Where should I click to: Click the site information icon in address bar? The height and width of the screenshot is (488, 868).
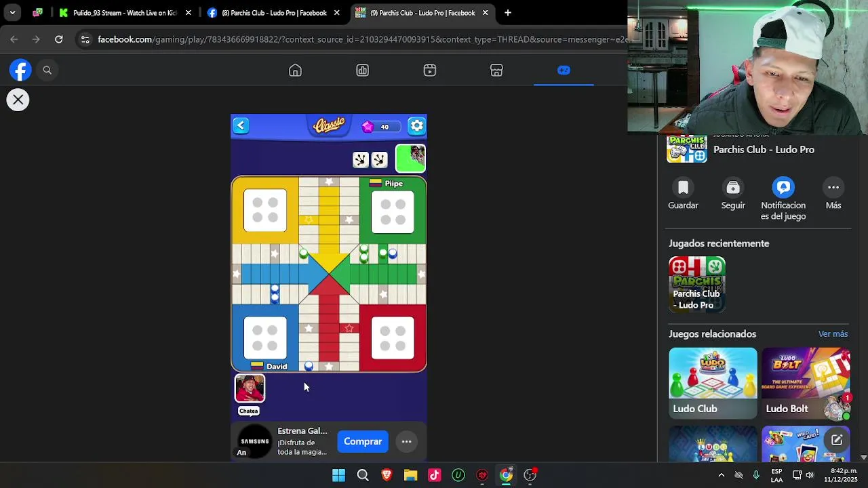tap(85, 39)
